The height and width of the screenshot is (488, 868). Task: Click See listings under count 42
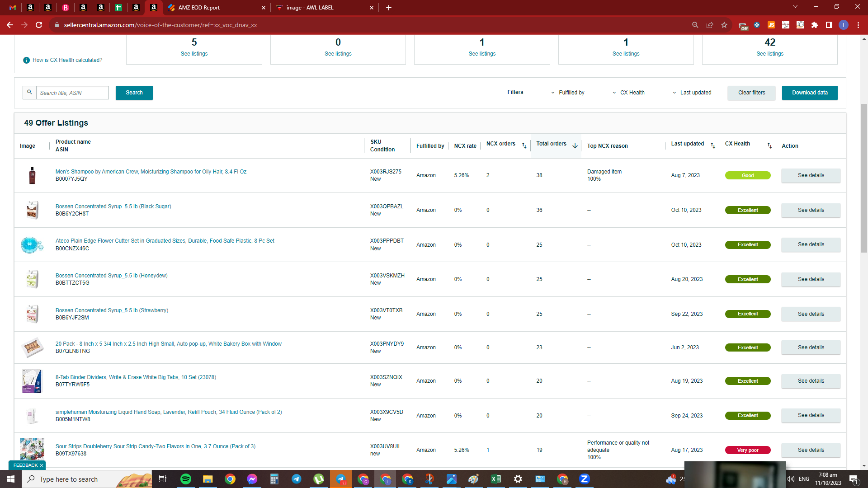(x=770, y=54)
